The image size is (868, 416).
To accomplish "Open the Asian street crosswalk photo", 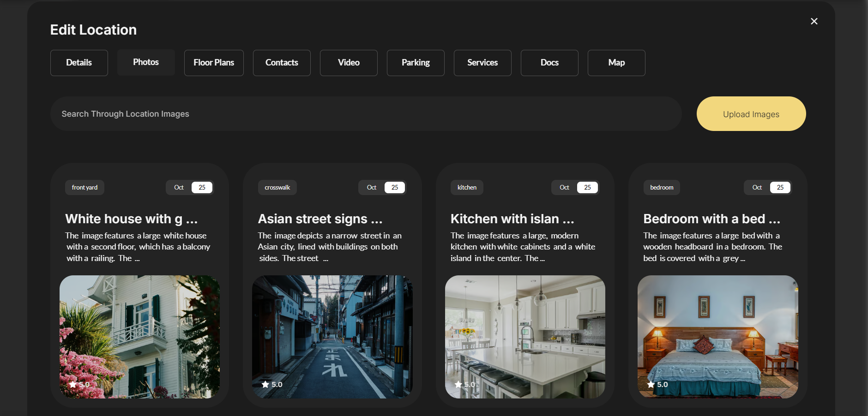I will coord(332,337).
